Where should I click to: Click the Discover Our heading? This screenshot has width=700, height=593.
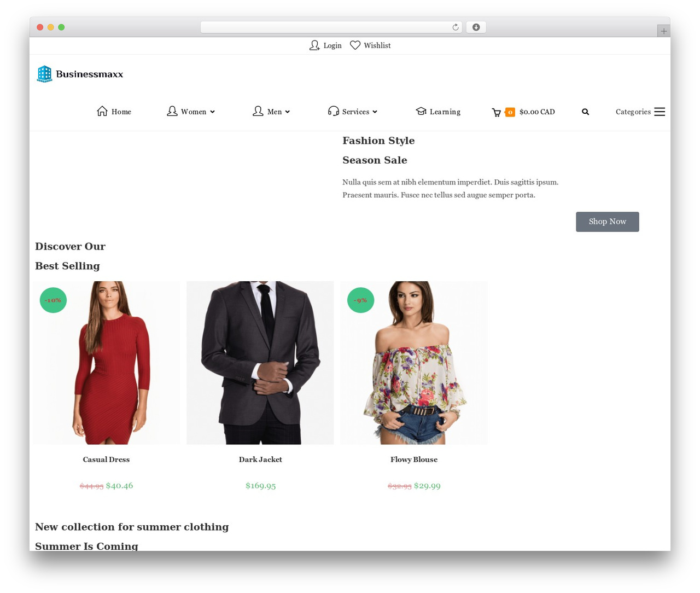(x=70, y=246)
